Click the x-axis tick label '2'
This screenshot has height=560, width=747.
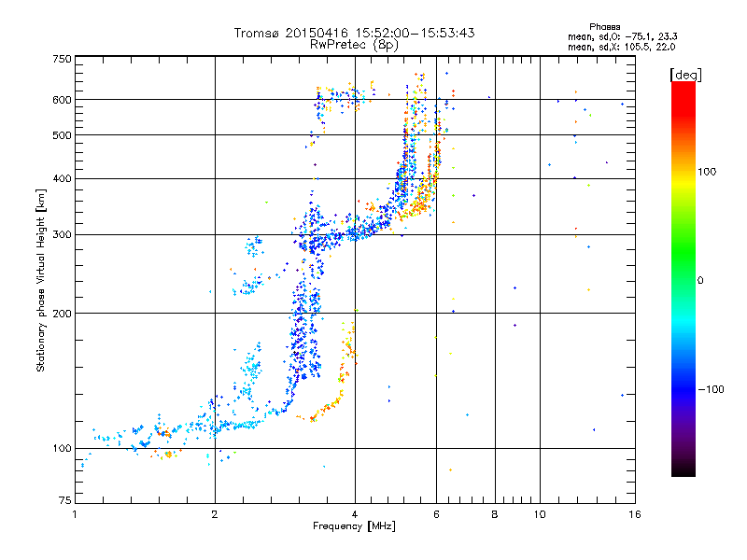click(215, 514)
